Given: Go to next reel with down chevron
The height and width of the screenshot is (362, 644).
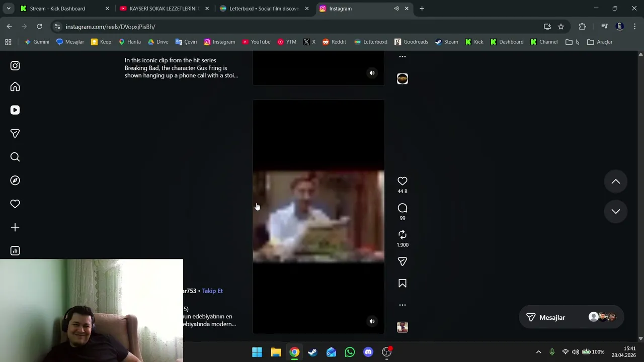Looking at the screenshot, I should [x=616, y=211].
